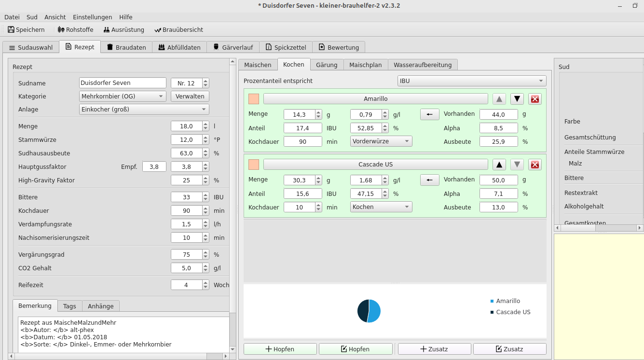
Task: Open Rohstoffe from the toolbar
Action: click(x=75, y=29)
